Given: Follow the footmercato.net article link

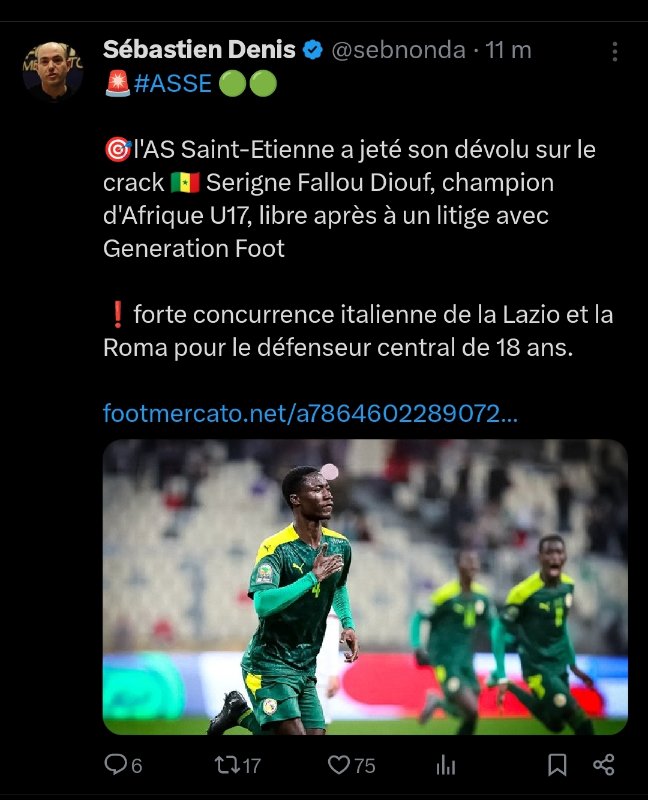Looking at the screenshot, I should click(310, 413).
